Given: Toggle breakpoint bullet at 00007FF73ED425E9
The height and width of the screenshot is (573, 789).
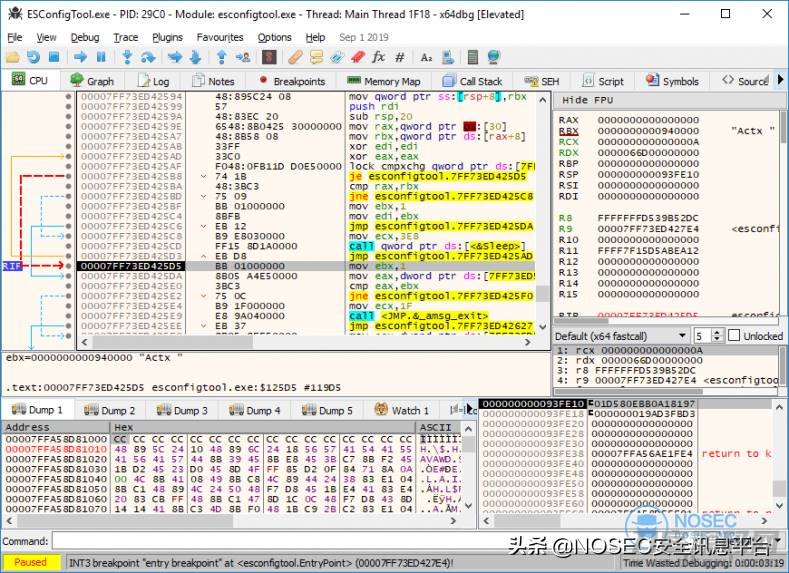Looking at the screenshot, I should point(68,316).
